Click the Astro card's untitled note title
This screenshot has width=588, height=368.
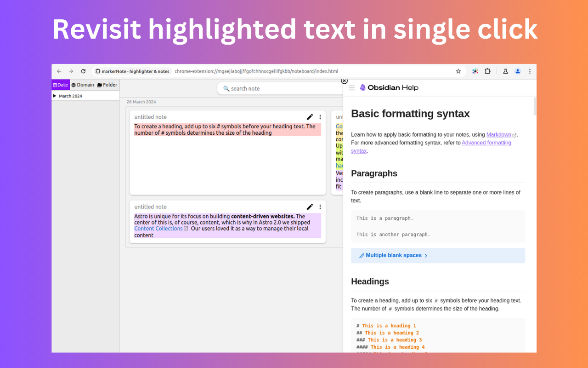coord(151,207)
